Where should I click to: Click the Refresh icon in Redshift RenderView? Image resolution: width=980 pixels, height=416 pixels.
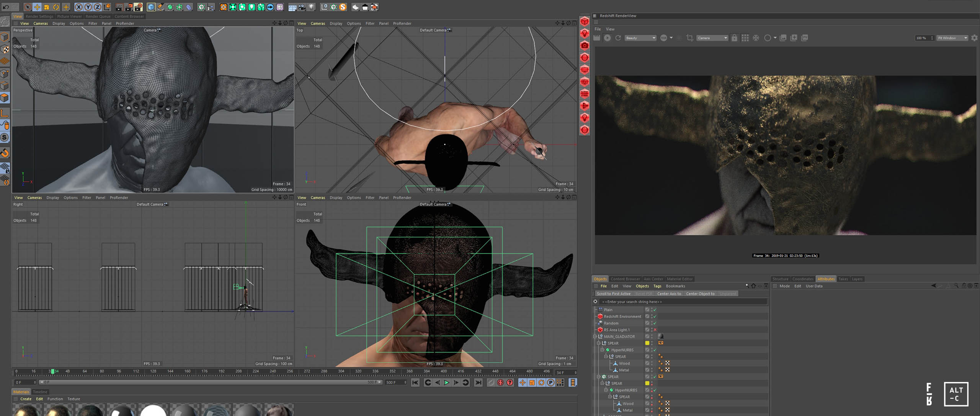point(618,38)
